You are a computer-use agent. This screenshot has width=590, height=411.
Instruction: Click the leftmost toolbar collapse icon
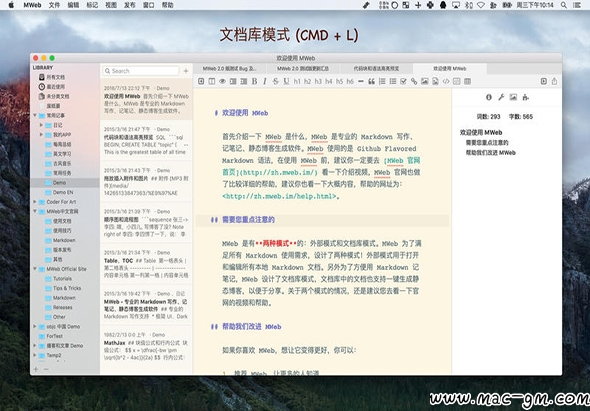pyautogui.click(x=201, y=81)
